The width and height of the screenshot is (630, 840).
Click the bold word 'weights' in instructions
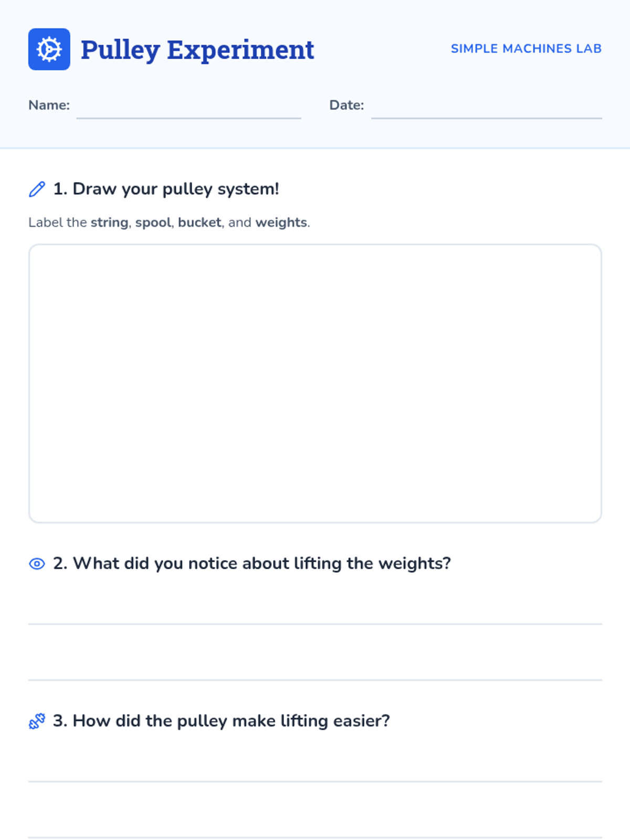point(281,223)
